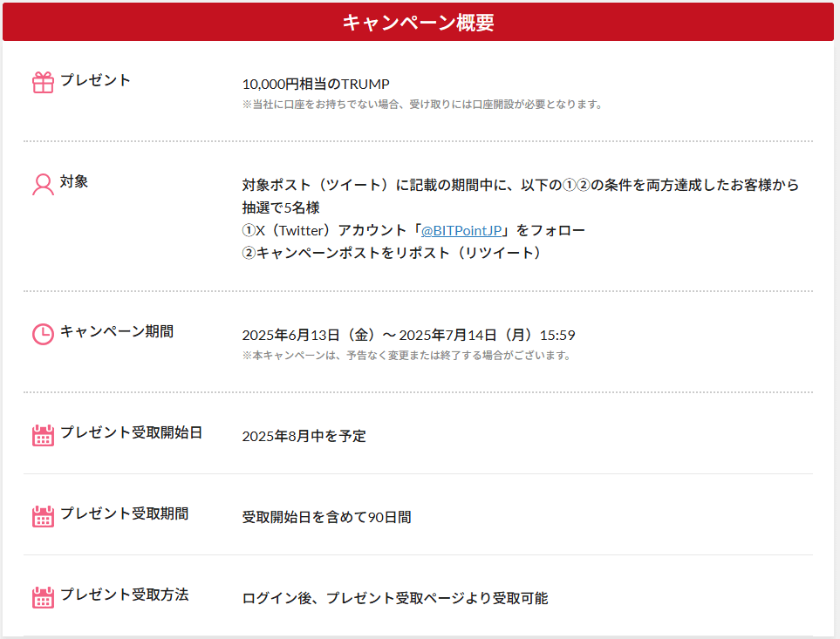Select the 対象 row label

tap(74, 182)
